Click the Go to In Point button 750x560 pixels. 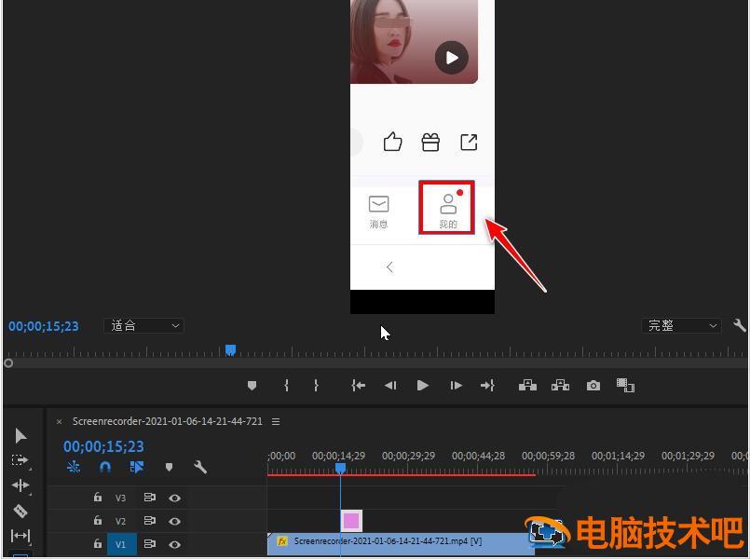click(358, 385)
